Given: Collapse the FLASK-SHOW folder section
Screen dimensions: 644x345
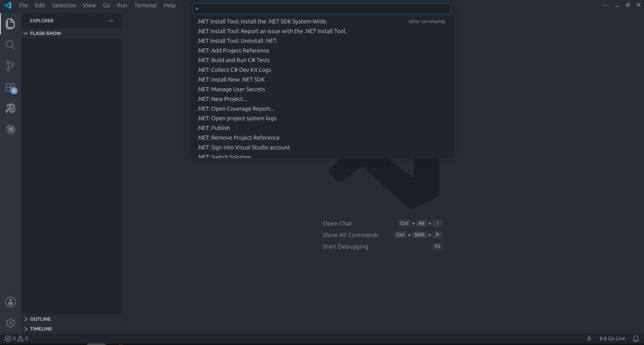Looking at the screenshot, I should pos(71,33).
